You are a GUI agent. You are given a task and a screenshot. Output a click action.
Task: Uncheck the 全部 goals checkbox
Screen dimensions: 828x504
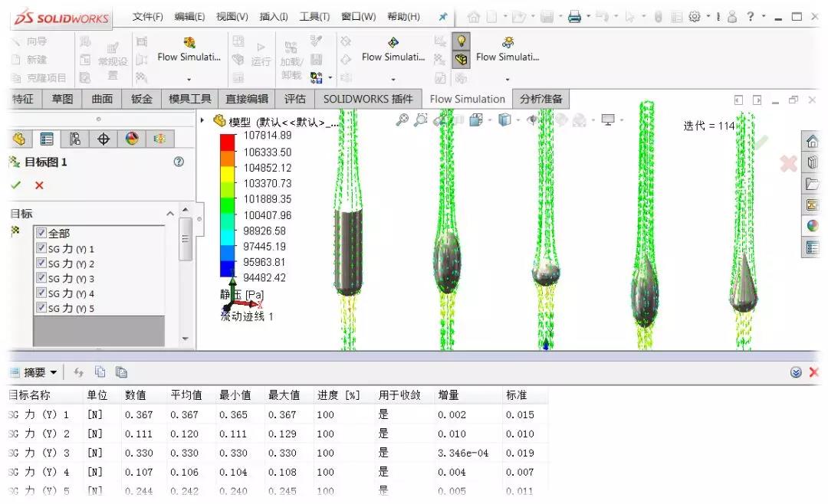click(41, 233)
